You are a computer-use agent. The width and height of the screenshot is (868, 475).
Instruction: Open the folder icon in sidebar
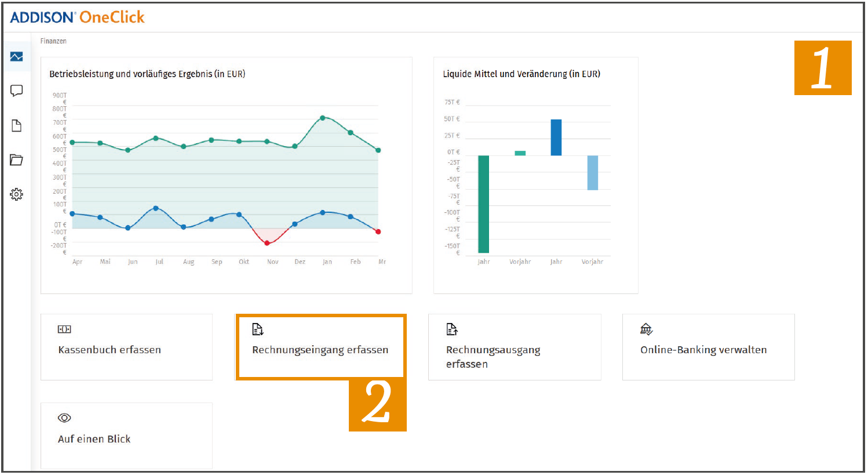coord(16,159)
